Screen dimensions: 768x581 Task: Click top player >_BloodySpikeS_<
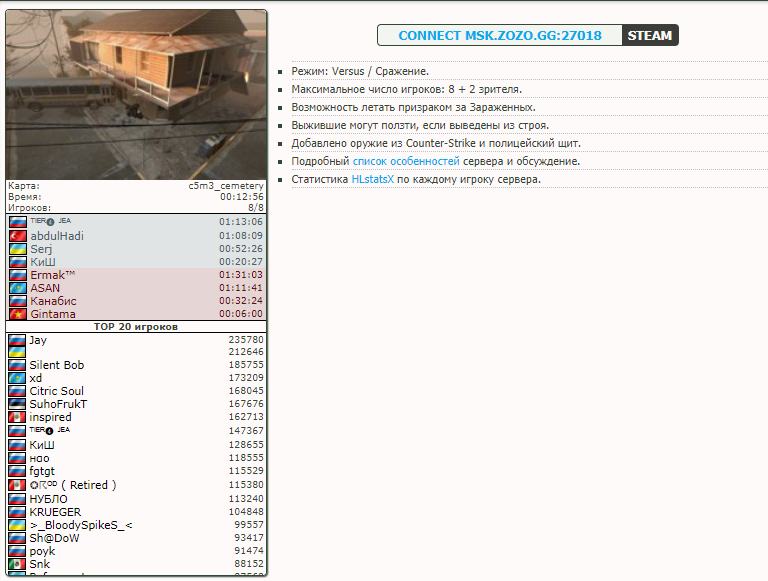[81, 525]
